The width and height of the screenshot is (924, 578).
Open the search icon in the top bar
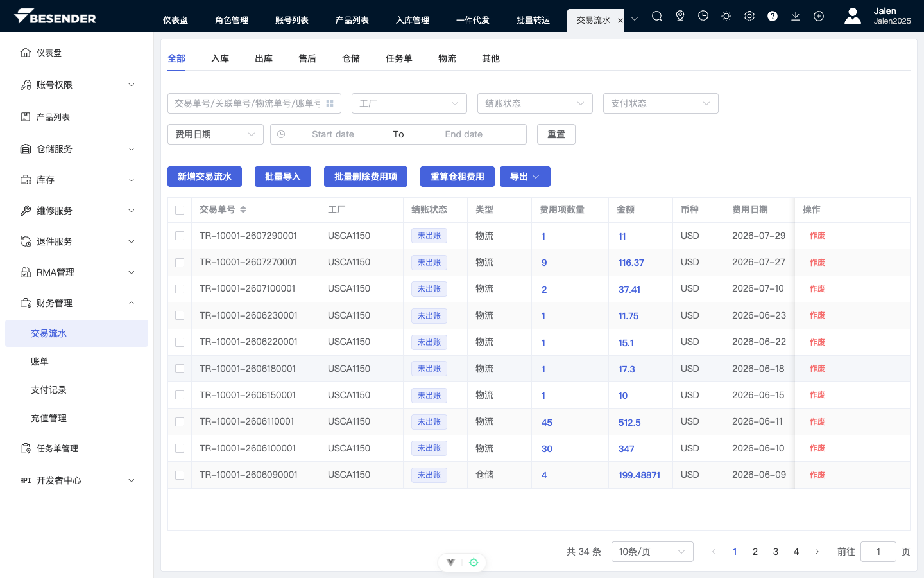tap(657, 16)
